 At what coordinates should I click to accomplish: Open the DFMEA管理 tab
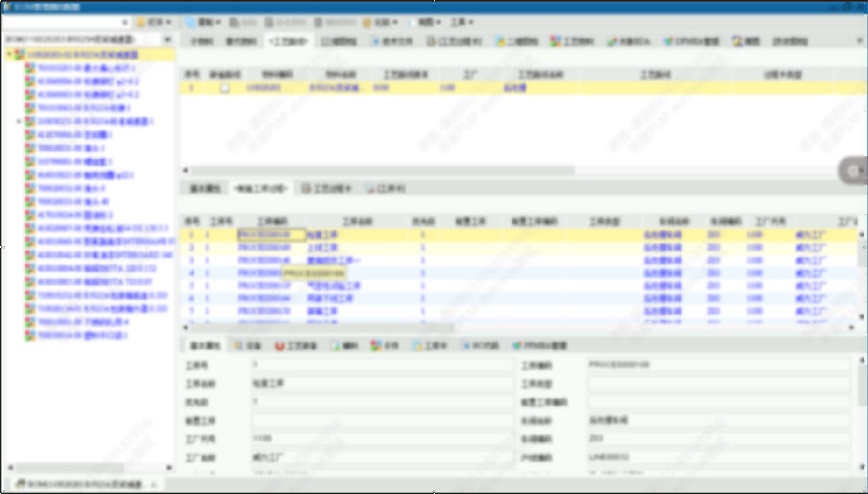(692, 41)
